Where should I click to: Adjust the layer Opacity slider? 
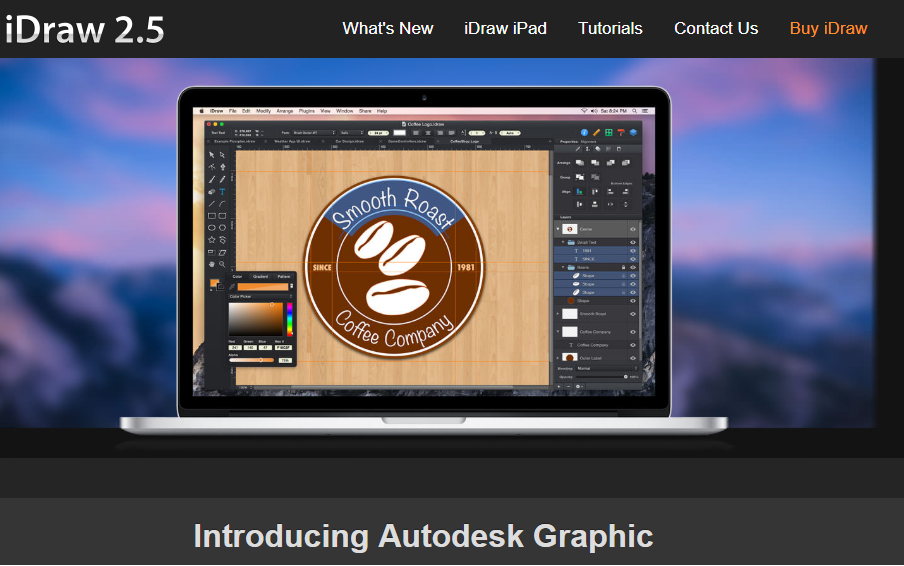[x=603, y=377]
